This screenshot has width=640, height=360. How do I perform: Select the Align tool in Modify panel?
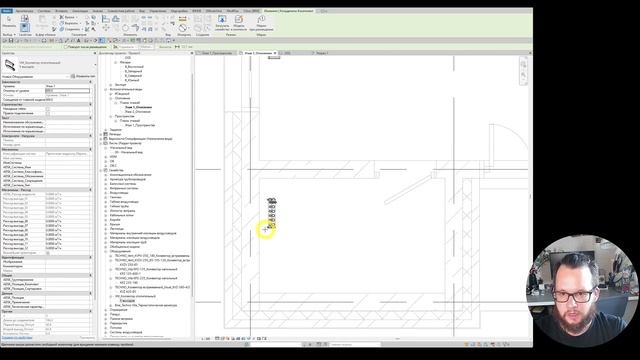pos(106,19)
